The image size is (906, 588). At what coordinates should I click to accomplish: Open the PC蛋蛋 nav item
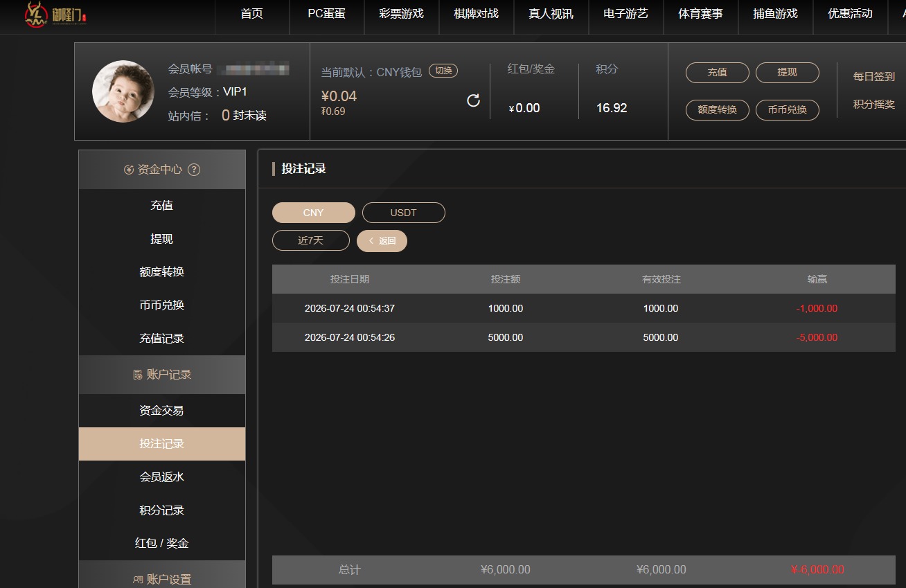tap(327, 14)
